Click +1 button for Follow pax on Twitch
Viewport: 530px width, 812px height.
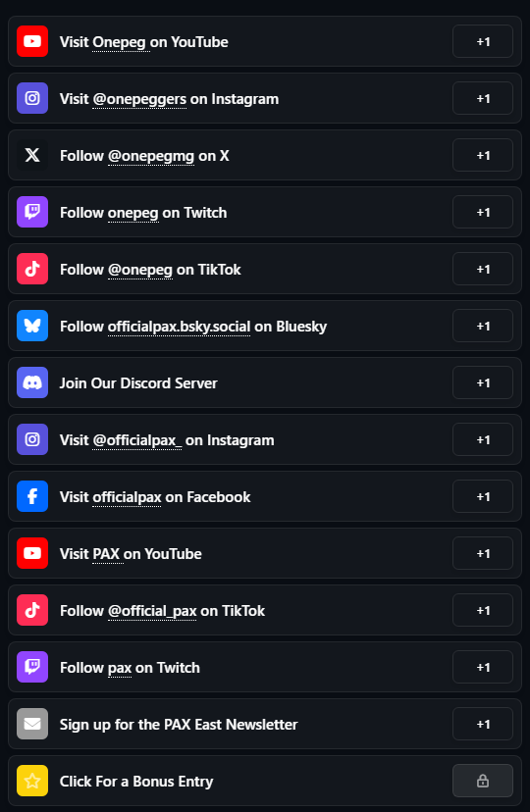pyautogui.click(x=483, y=667)
